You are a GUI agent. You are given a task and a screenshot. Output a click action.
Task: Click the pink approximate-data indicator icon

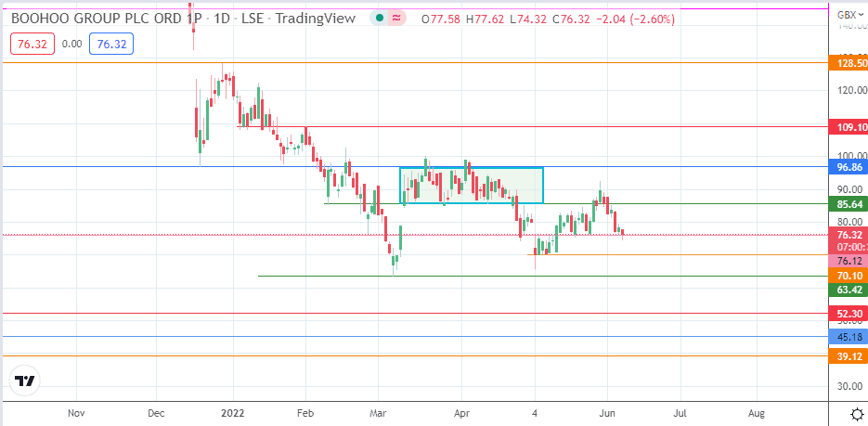pyautogui.click(x=396, y=19)
